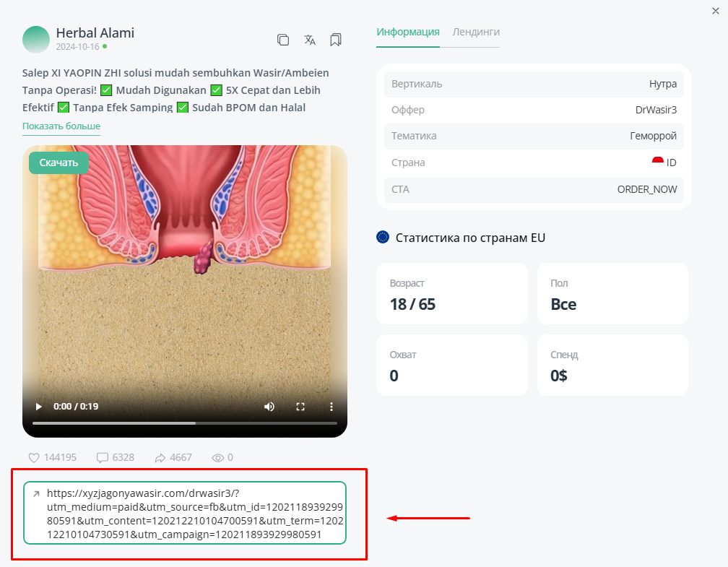Click the 18 / 65 age value
Viewport: 728px width, 567px height.
pyautogui.click(x=412, y=304)
